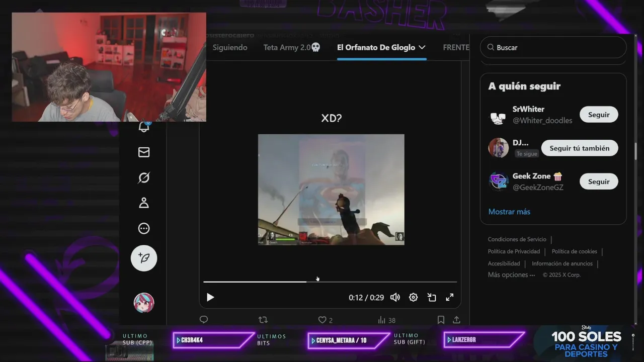Mute the video volume
Image resolution: width=644 pixels, height=362 pixels.
395,297
